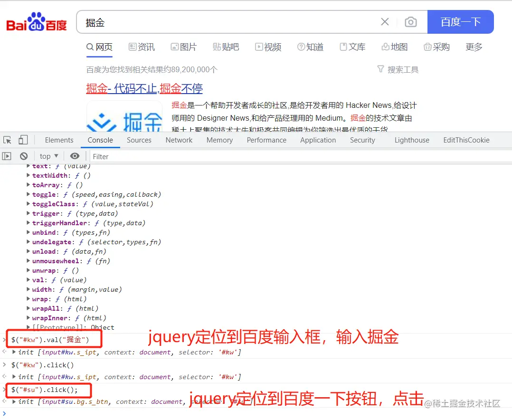Show console sidebar icon
This screenshot has width=512, height=420.
(x=7, y=156)
